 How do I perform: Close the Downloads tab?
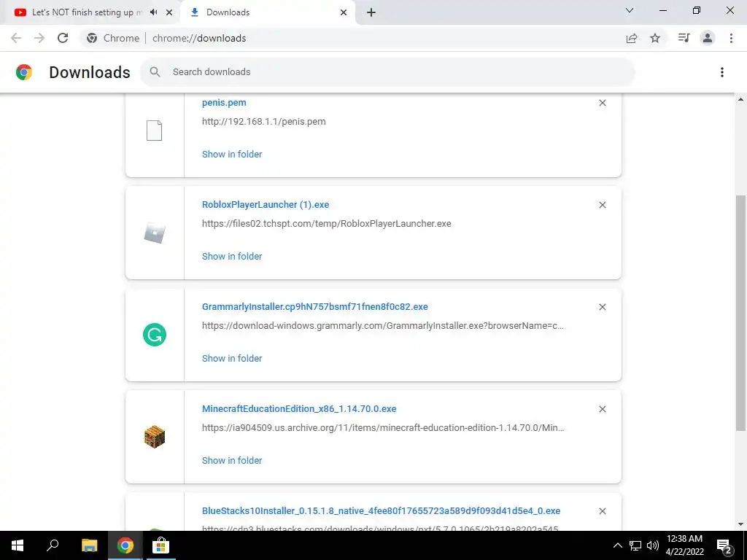click(344, 12)
